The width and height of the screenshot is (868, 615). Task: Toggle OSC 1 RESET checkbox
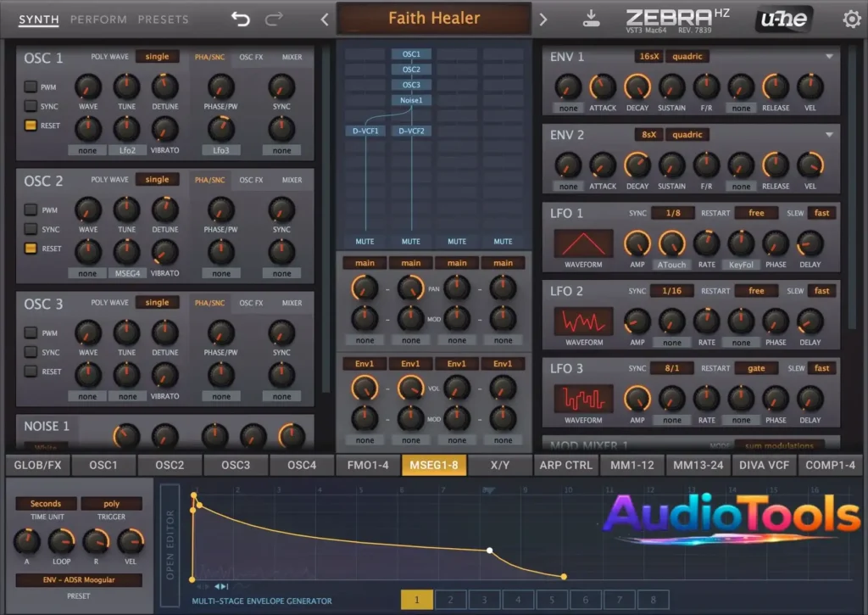tap(31, 126)
